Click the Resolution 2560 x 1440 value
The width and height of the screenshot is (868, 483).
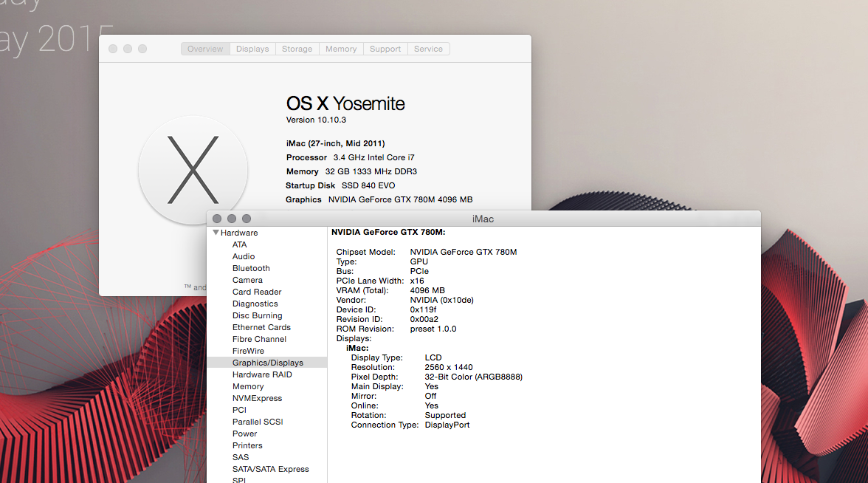pos(449,367)
